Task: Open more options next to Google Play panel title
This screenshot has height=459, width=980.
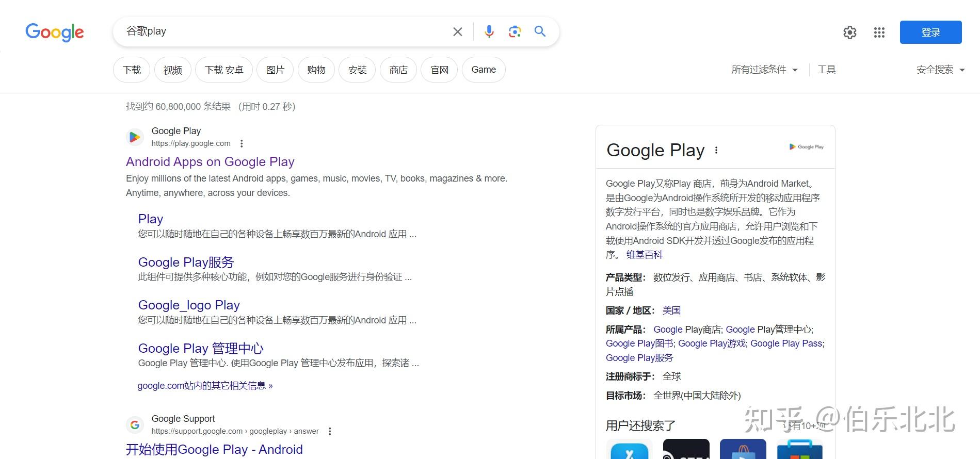Action: coord(716,150)
